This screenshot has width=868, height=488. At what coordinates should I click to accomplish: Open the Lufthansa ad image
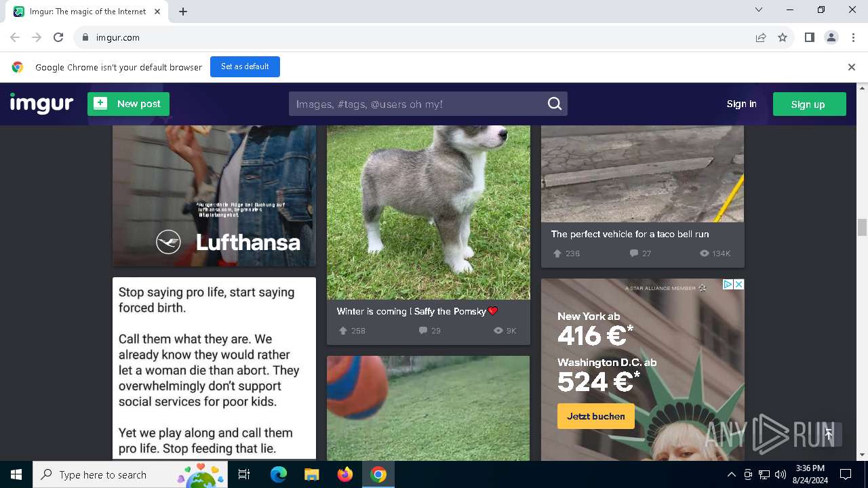point(214,196)
